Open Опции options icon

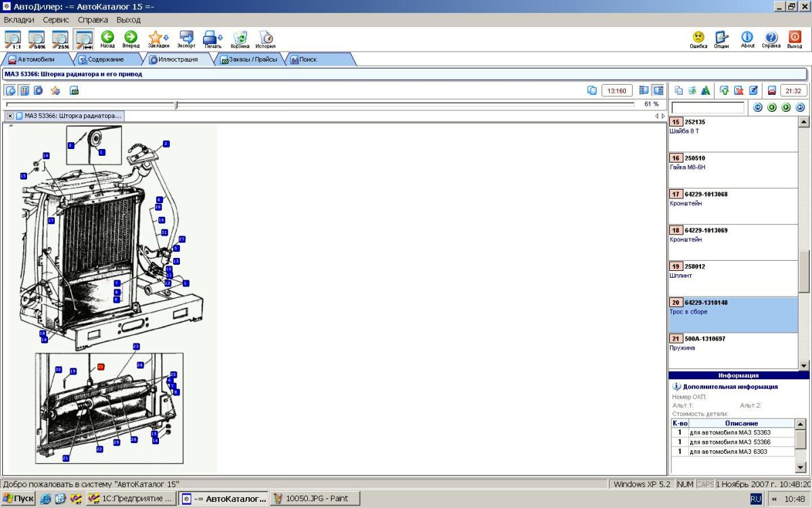[x=721, y=37]
